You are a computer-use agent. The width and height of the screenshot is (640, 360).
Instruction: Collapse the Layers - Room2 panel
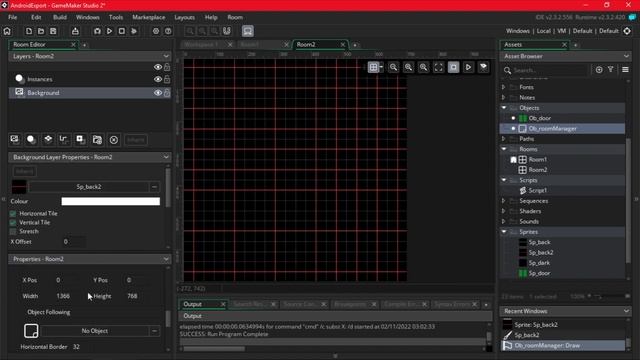click(166, 56)
